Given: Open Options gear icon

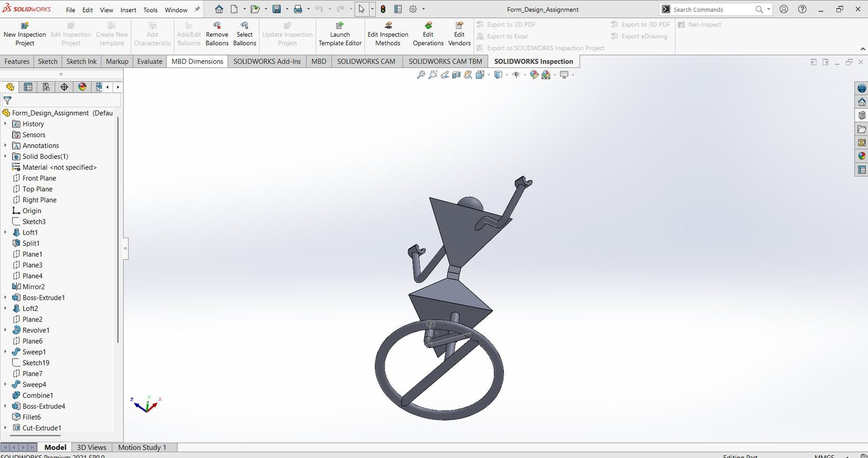Looking at the screenshot, I should pyautogui.click(x=413, y=9).
